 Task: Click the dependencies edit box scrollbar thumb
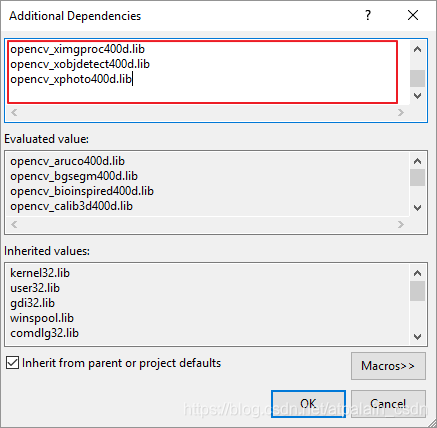point(417,78)
